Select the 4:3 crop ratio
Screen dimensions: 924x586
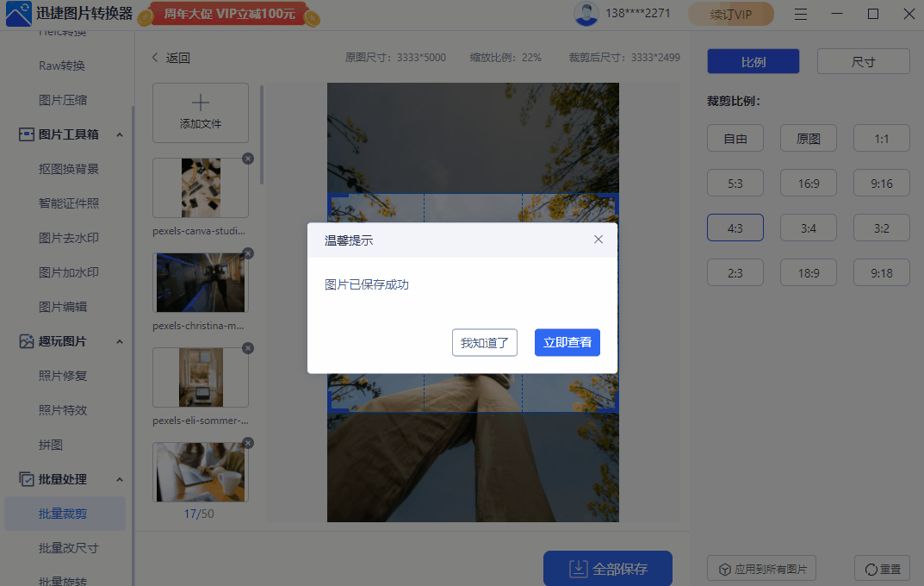tap(735, 228)
